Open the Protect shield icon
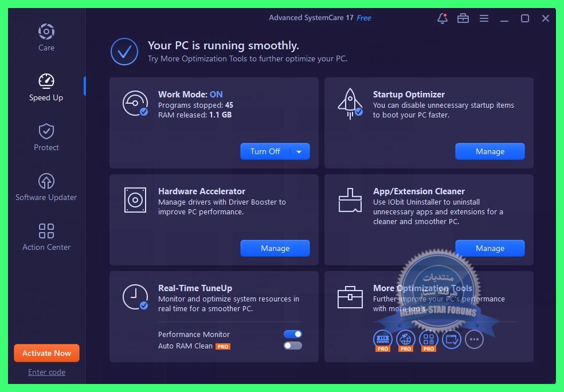This screenshot has height=392, width=564. [x=46, y=131]
